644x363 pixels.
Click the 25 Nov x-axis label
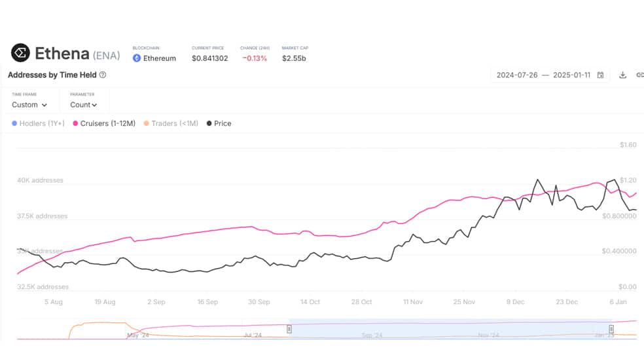[x=464, y=302]
